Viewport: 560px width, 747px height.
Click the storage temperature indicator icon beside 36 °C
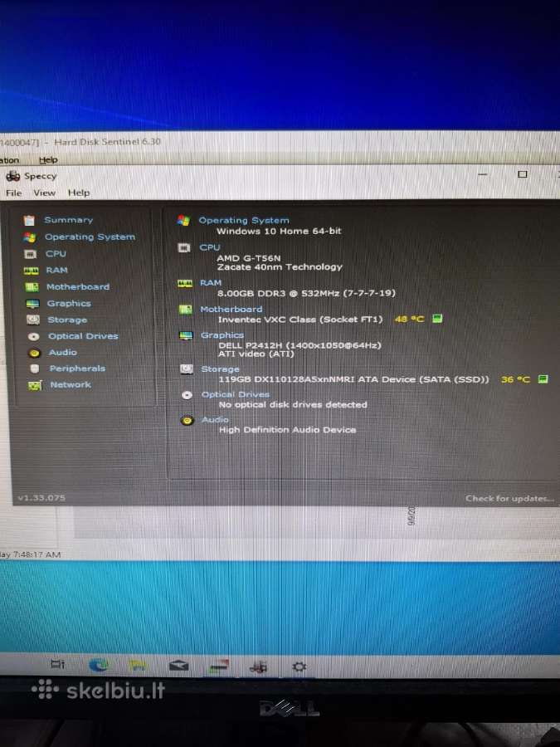[x=543, y=379]
